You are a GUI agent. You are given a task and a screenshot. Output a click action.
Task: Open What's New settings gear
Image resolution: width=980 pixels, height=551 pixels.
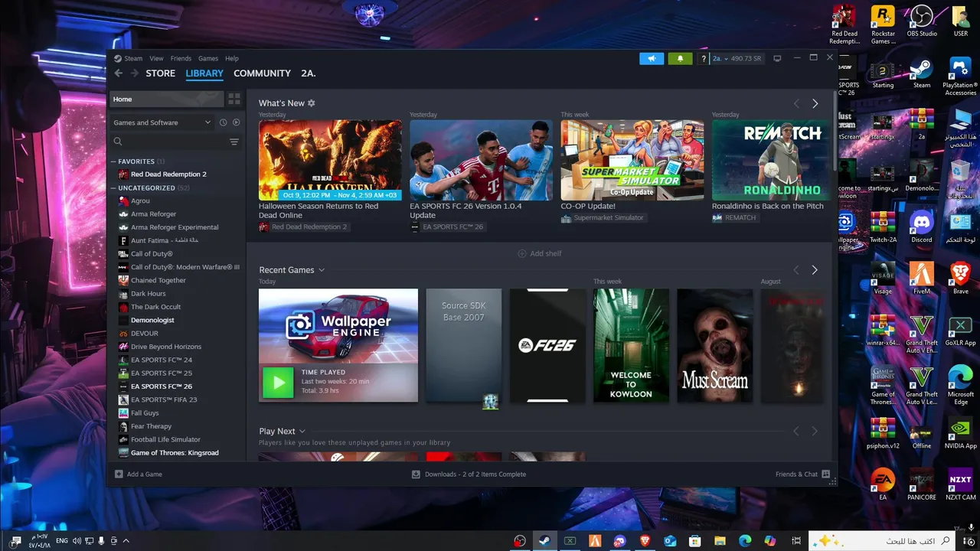pos(312,103)
